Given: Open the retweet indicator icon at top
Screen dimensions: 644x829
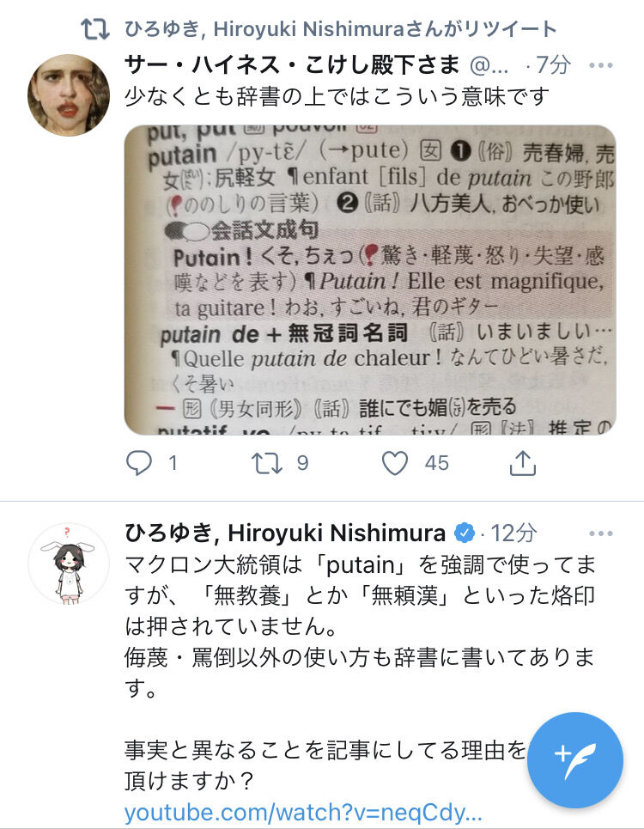Looking at the screenshot, I should click(x=95, y=29).
